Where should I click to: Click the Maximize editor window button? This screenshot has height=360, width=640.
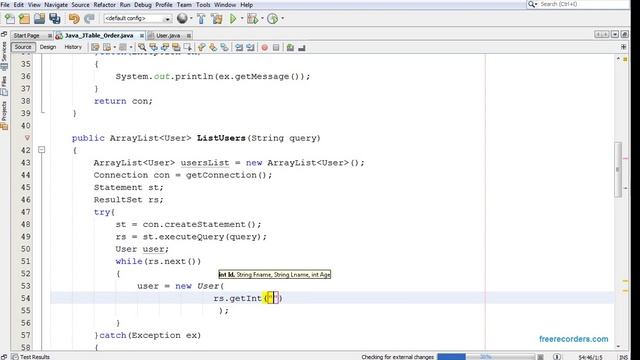tap(624, 35)
